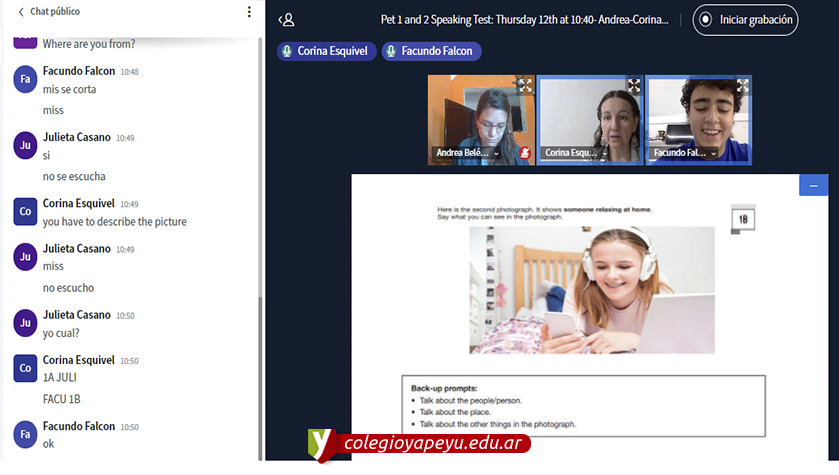The height and width of the screenshot is (475, 839).
Task: Click the red presenter icon on Andrea's video
Action: click(524, 153)
